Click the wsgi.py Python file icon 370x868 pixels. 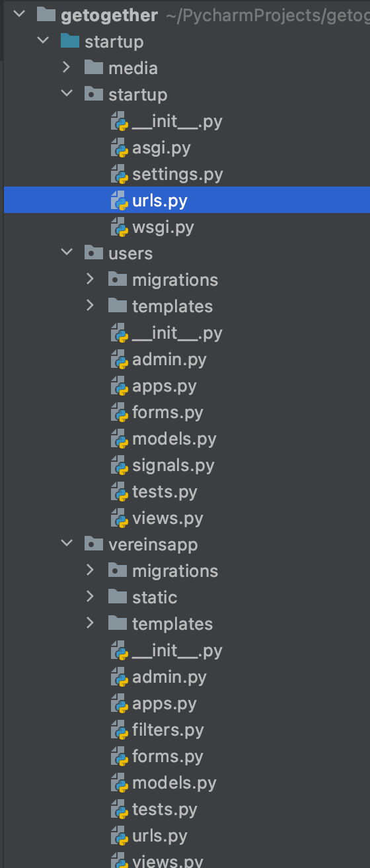coord(120,228)
